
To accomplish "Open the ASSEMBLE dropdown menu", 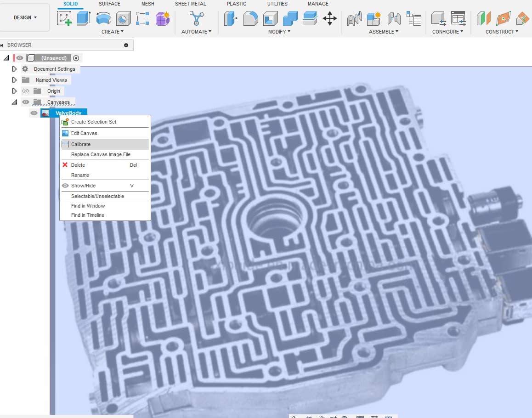I will 384,32.
